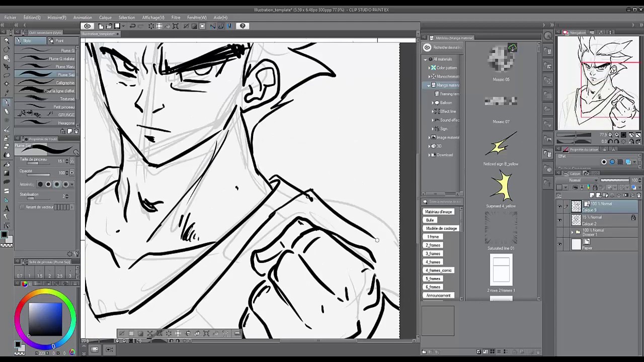Click the Matériau d'image tag
The image size is (644, 362).
(439, 212)
